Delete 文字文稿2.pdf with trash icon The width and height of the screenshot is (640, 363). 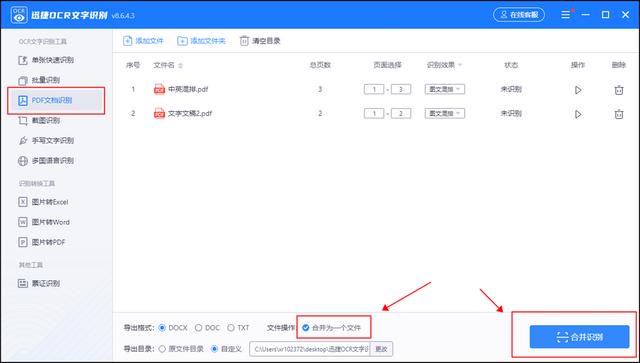coord(619,114)
